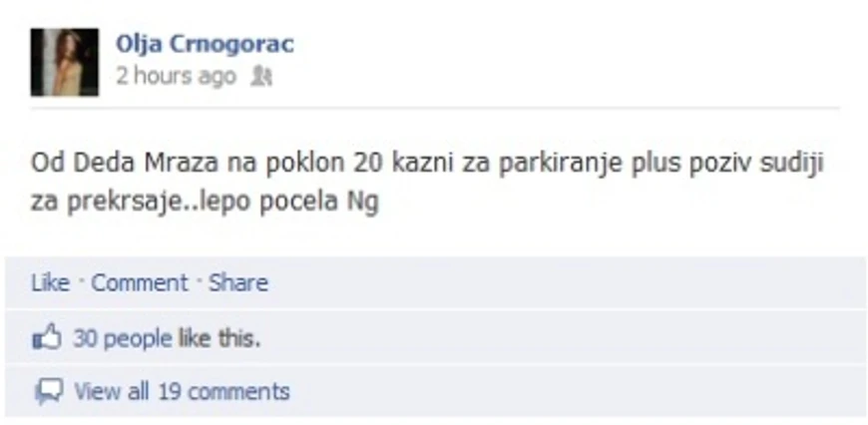This screenshot has height=425, width=868.
Task: Like this post via the Like link
Action: tap(50, 282)
